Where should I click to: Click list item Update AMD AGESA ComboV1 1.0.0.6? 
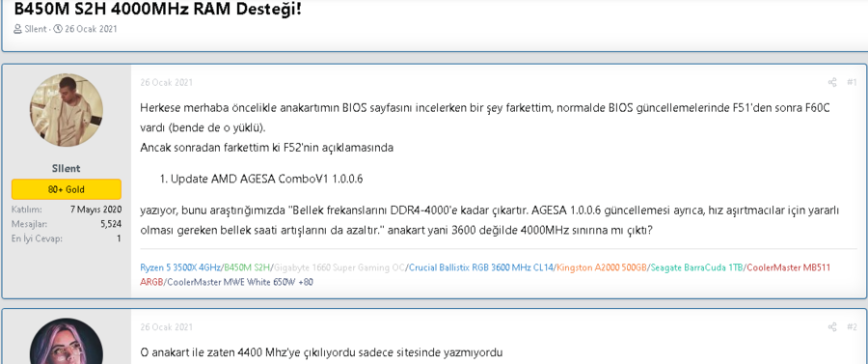click(267, 180)
